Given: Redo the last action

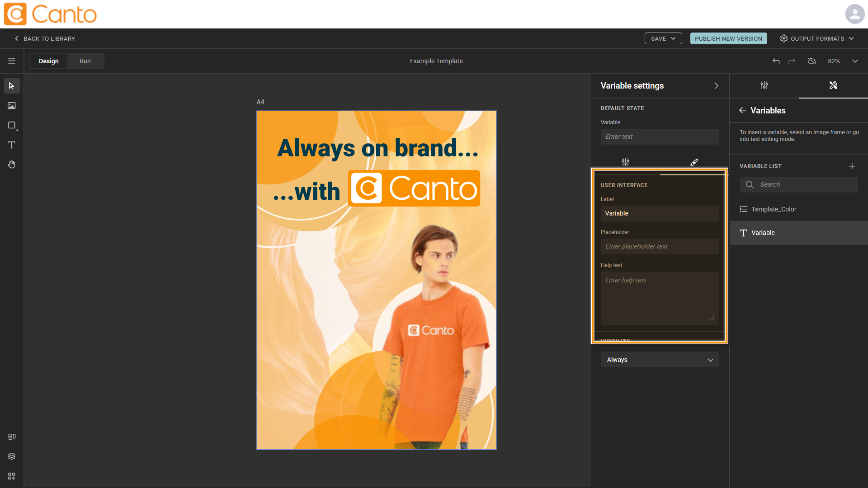Looking at the screenshot, I should 792,61.
